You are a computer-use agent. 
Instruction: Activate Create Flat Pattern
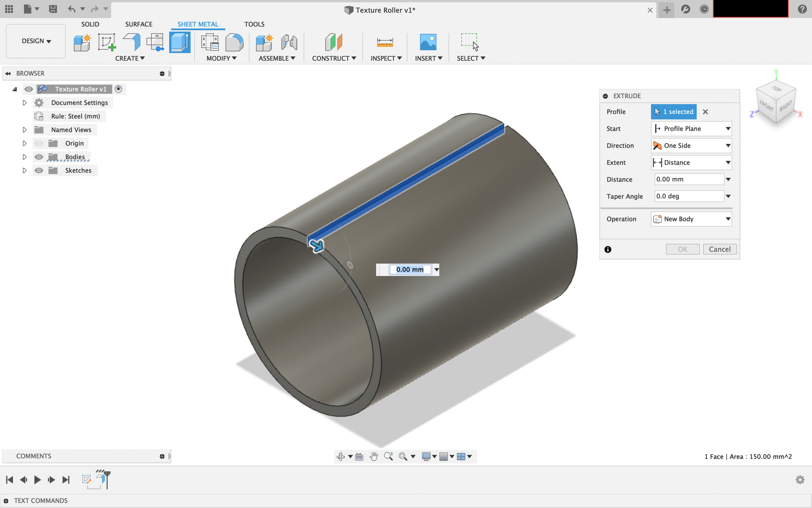pyautogui.click(x=155, y=42)
